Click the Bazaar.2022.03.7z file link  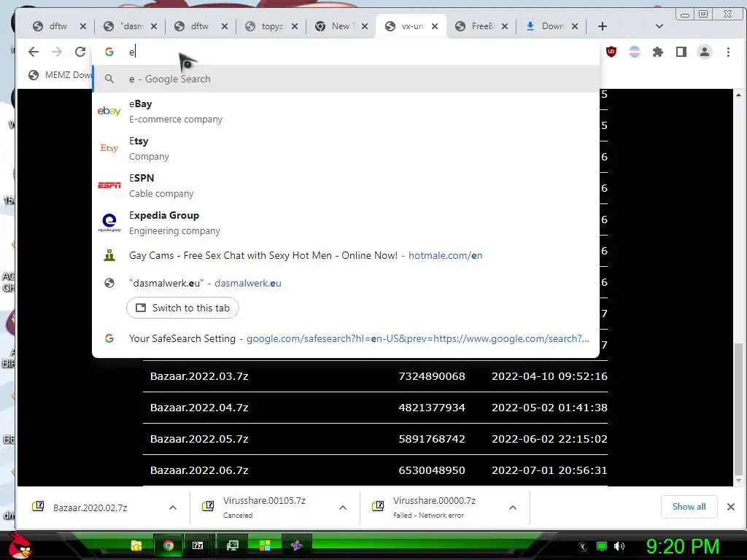click(199, 376)
